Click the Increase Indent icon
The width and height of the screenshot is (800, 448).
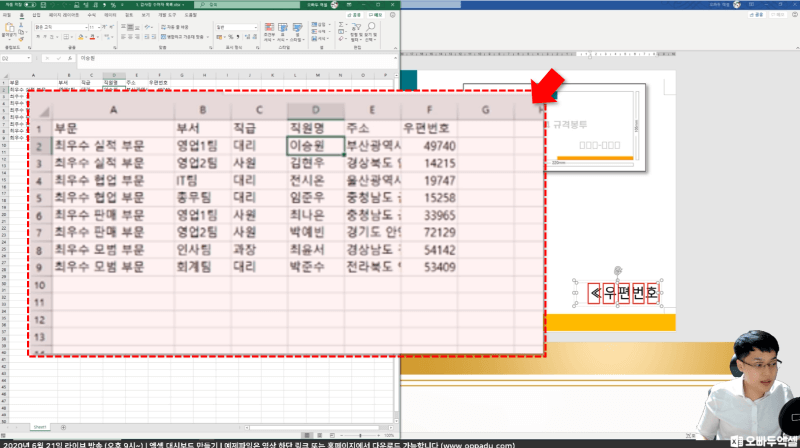pos(154,37)
